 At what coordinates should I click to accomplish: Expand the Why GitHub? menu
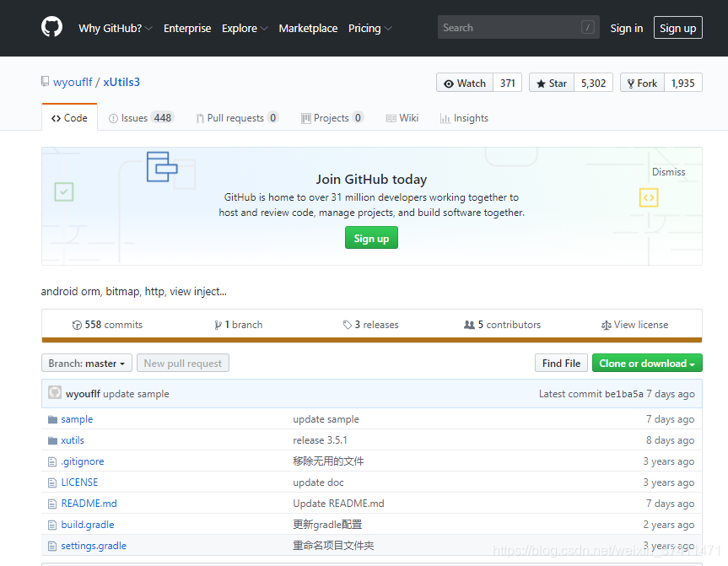pyautogui.click(x=115, y=29)
